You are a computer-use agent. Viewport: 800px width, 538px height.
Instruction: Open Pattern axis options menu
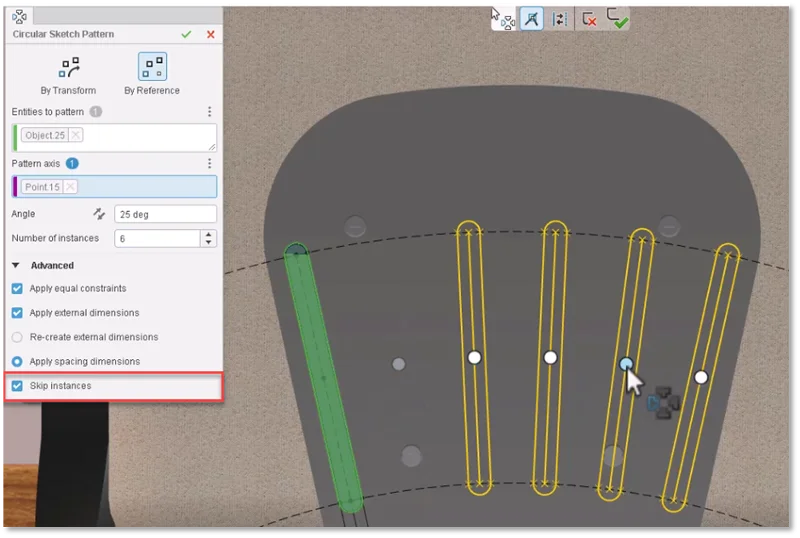pos(209,163)
